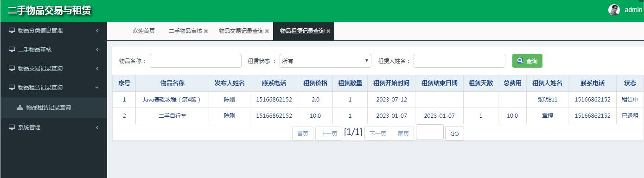Click the admin user avatar
This screenshot has width=644, height=178.
(x=614, y=10)
